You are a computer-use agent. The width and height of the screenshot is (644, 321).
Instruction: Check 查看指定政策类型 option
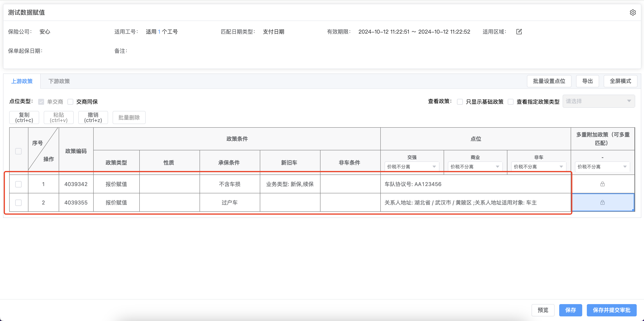click(x=511, y=102)
